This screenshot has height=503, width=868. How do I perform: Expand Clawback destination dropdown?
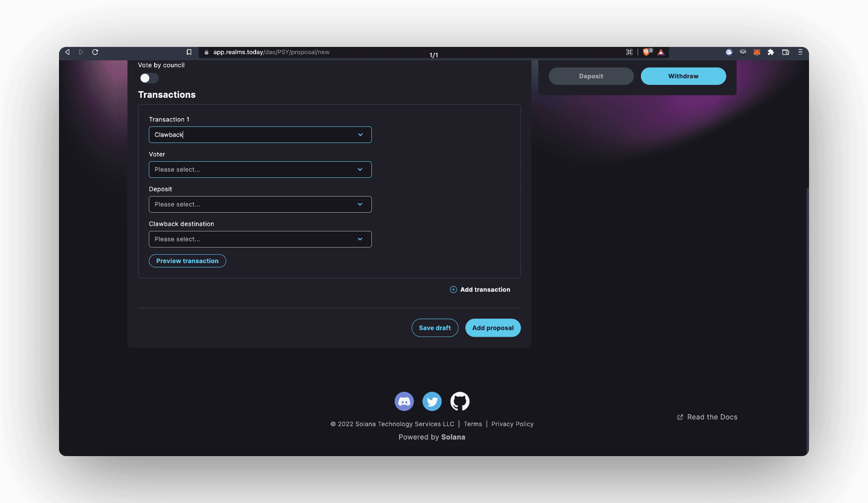[260, 239]
